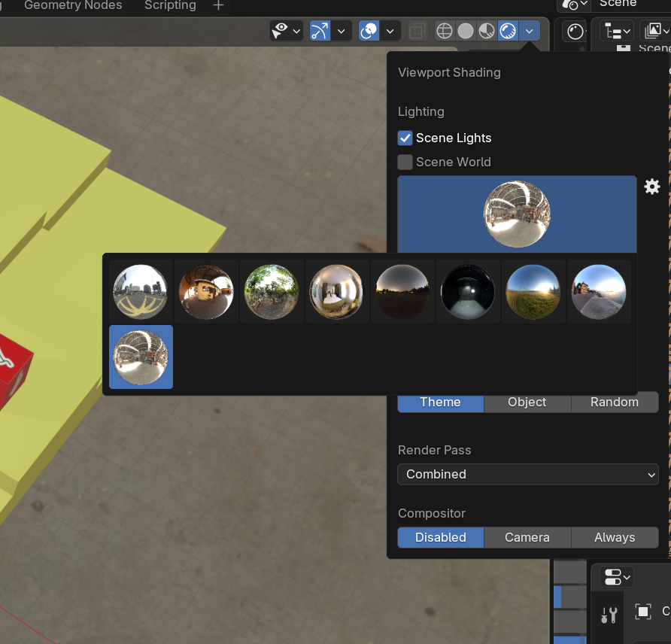The image size is (671, 644).
Task: Collapse the viewport shading options dropdown
Action: click(530, 31)
